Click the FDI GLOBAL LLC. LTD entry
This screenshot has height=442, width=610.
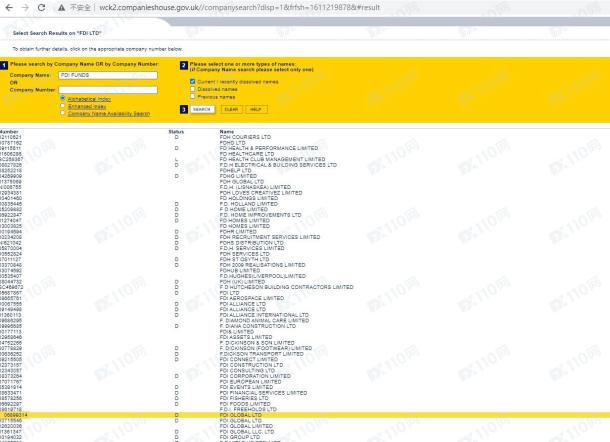pos(247,432)
